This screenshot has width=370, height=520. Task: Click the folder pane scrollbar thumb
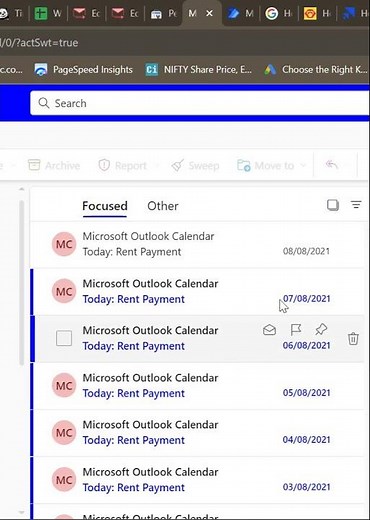click(x=22, y=283)
